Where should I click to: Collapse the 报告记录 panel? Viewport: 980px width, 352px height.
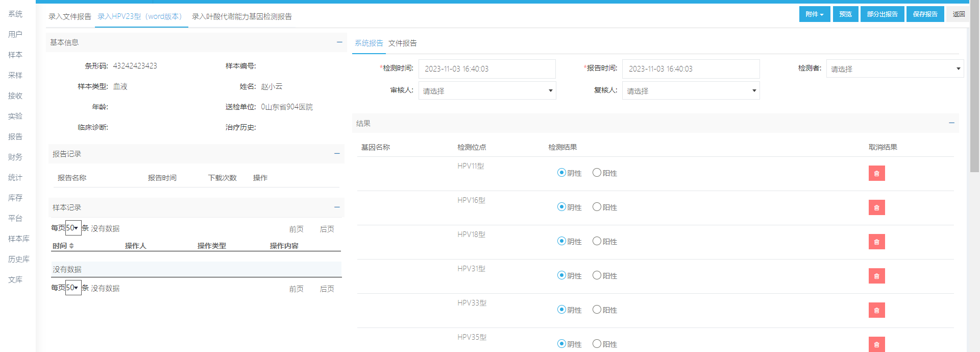pyautogui.click(x=337, y=154)
